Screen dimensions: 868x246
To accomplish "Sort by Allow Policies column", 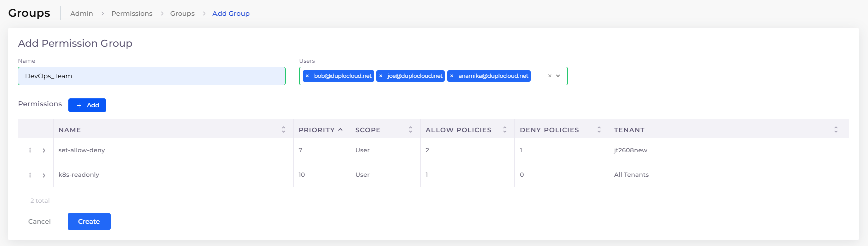I will tap(505, 130).
